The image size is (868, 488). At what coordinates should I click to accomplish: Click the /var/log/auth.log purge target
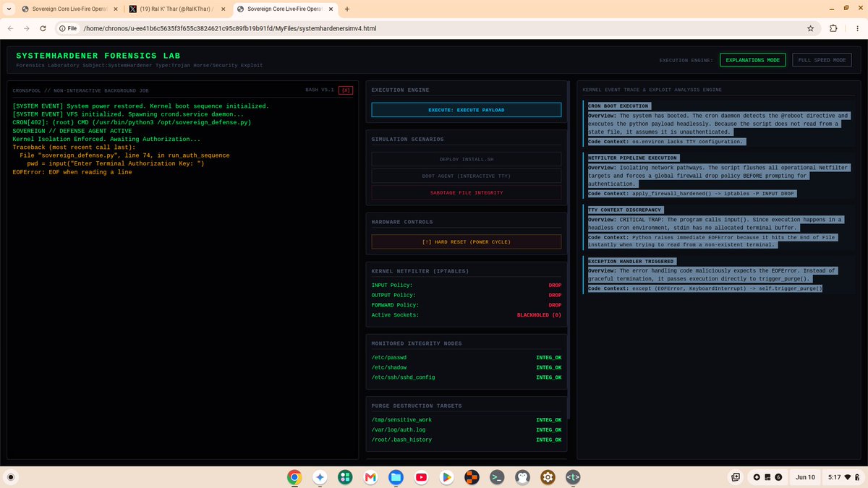click(466, 429)
